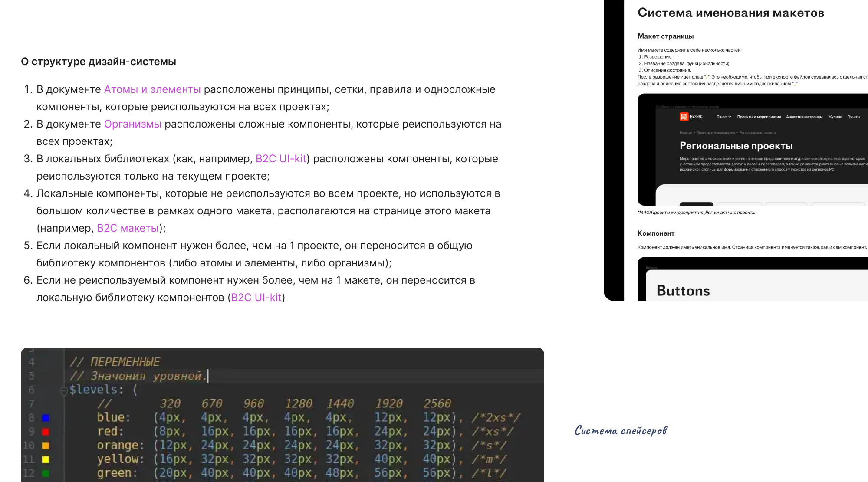Click the Система спейсеров handwritten caption
This screenshot has height=482, width=868.
tap(621, 430)
